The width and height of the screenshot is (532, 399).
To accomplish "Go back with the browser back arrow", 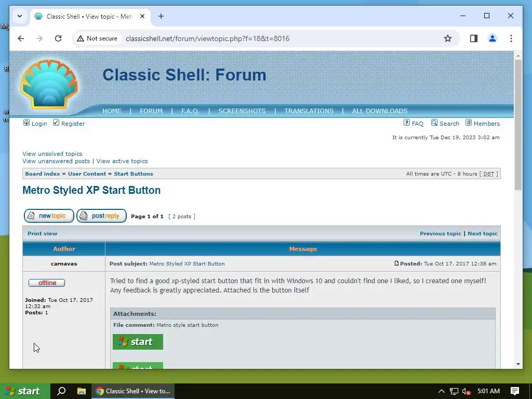I will [21, 38].
